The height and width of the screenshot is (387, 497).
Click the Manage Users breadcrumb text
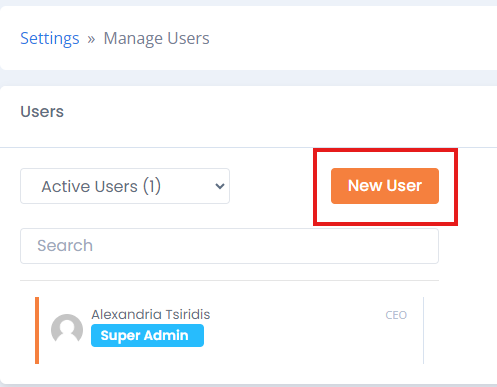[x=156, y=38]
